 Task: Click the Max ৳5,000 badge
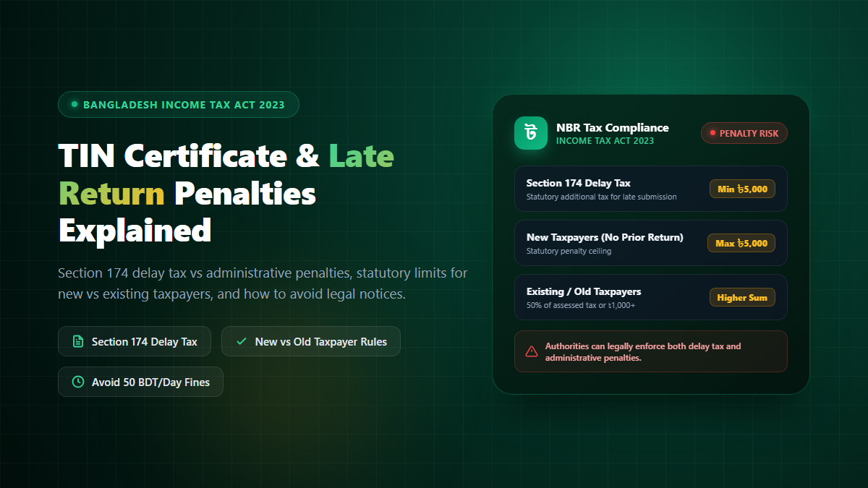point(741,243)
